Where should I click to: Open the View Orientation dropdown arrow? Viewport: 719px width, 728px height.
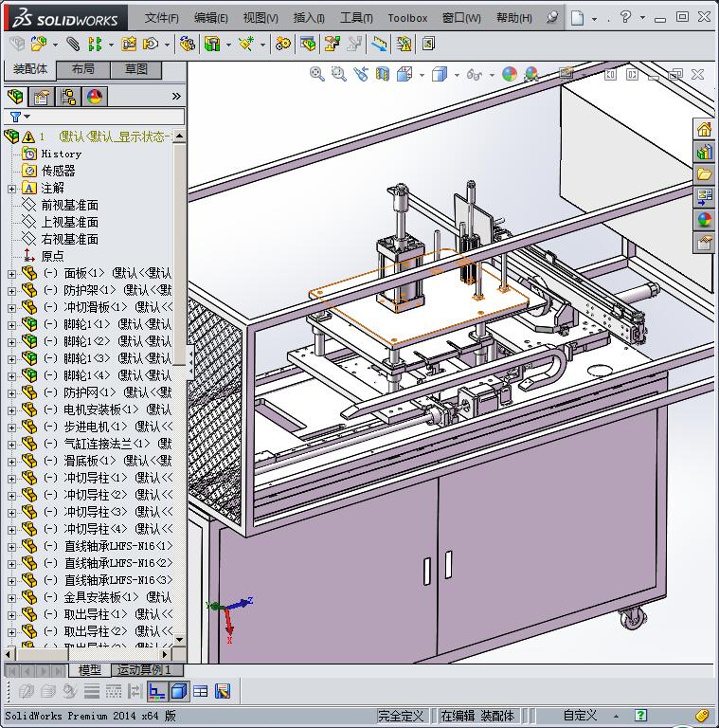coord(422,75)
